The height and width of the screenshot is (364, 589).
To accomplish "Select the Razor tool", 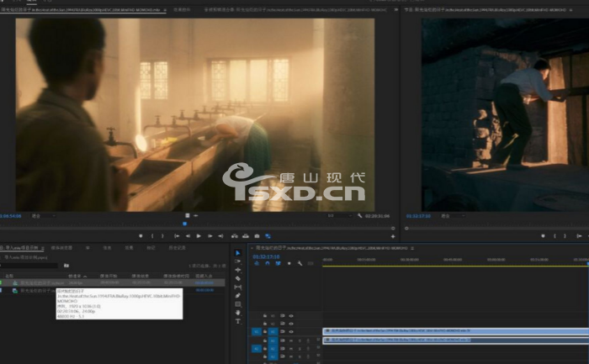I will [x=238, y=278].
